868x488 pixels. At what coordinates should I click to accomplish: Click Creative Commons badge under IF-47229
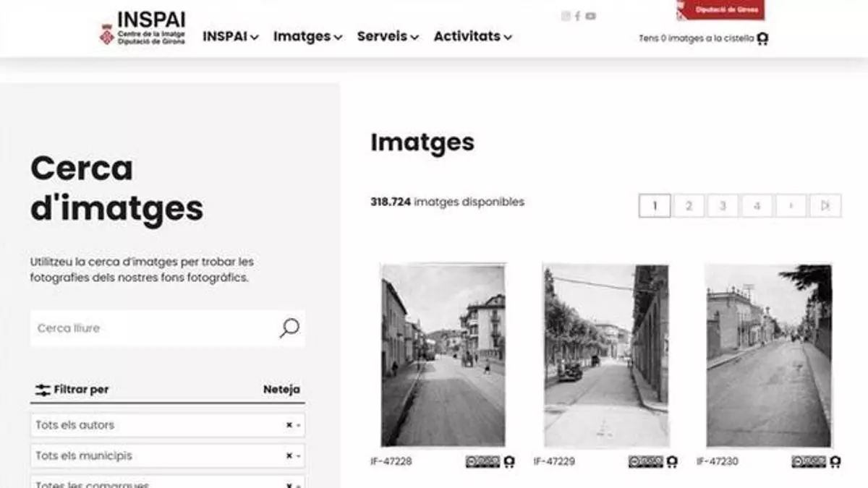click(x=645, y=461)
